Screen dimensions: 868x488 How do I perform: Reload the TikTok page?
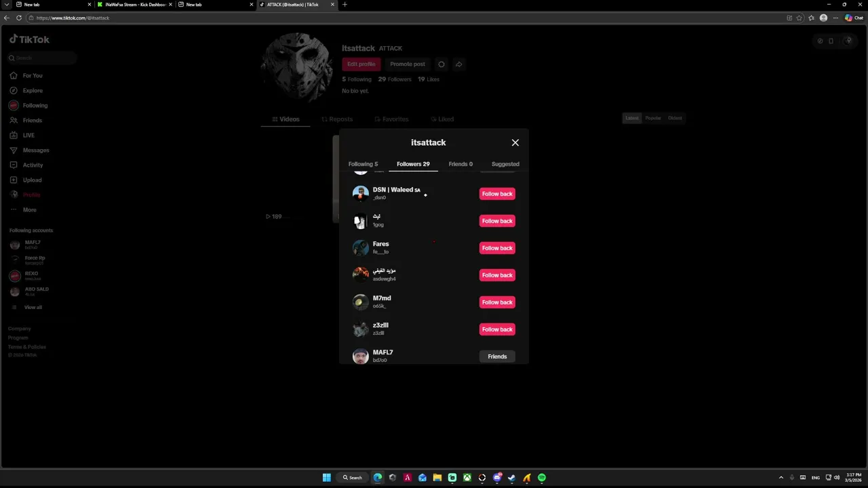pyautogui.click(x=19, y=18)
